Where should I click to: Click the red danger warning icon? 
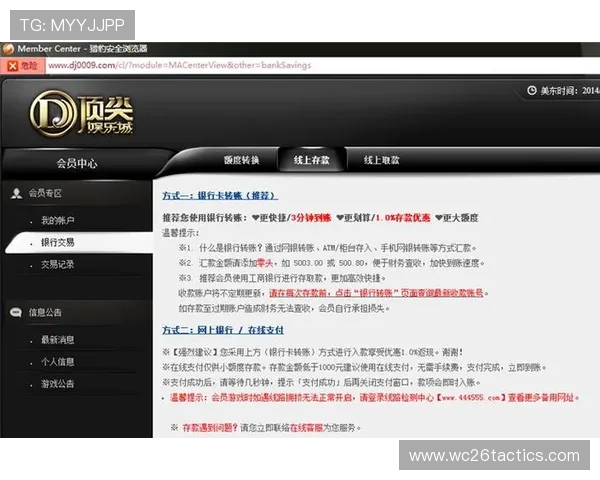(13, 66)
